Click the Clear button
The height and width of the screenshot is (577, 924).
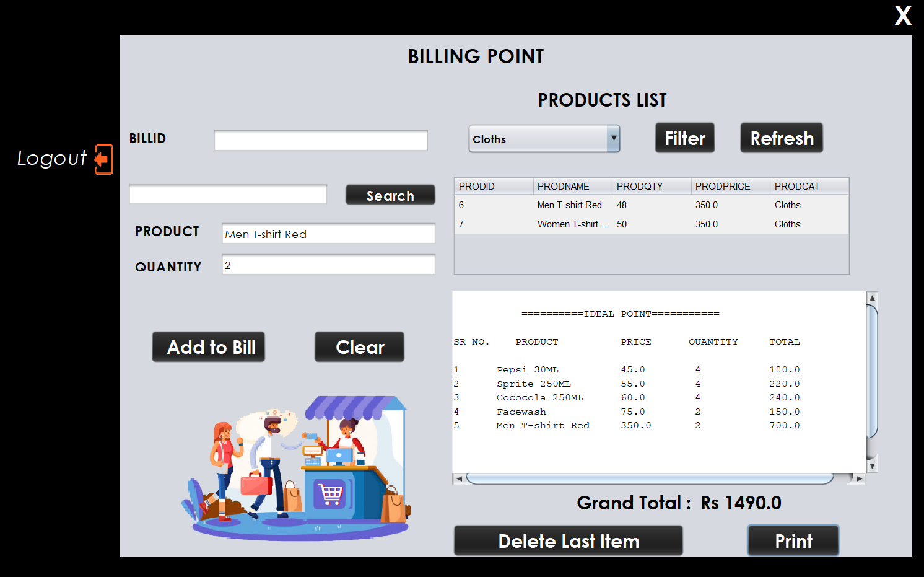pos(359,347)
